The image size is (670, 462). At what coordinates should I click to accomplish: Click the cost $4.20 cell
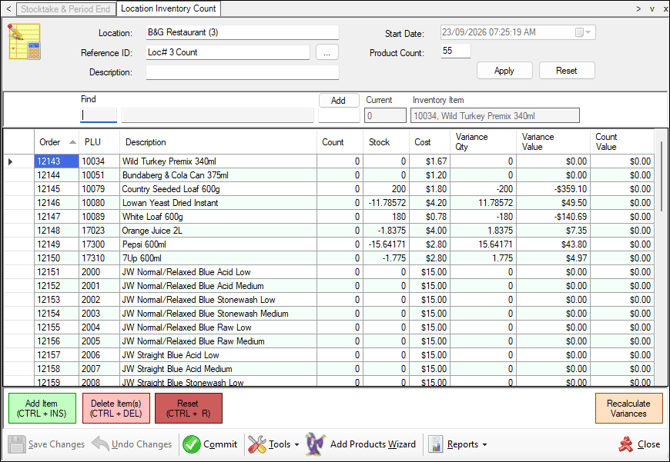[x=429, y=203]
